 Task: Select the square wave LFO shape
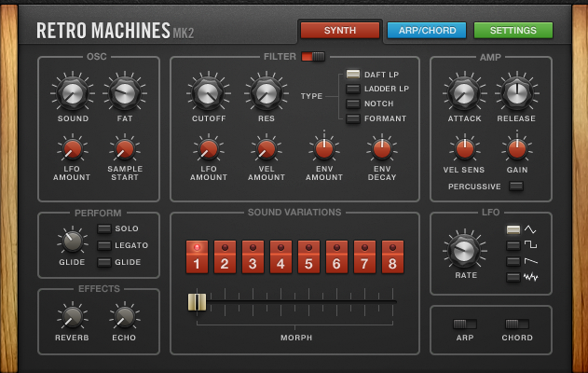tap(513, 245)
